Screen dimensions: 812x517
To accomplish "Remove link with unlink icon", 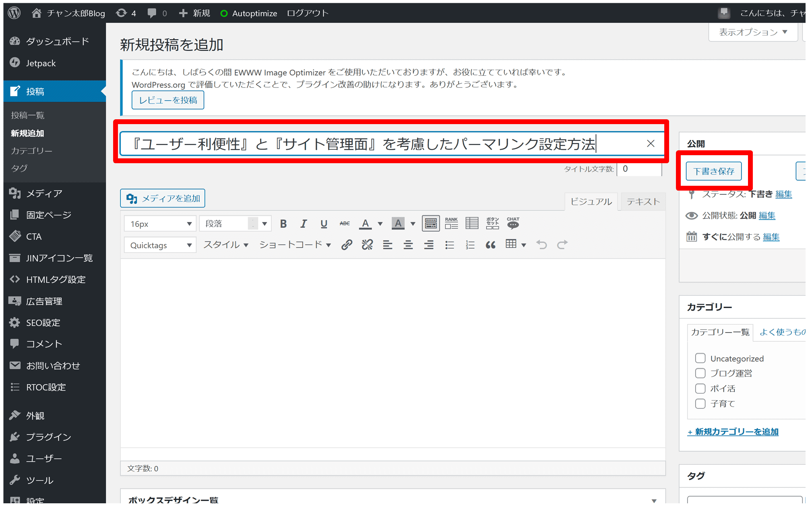I will [x=367, y=245].
